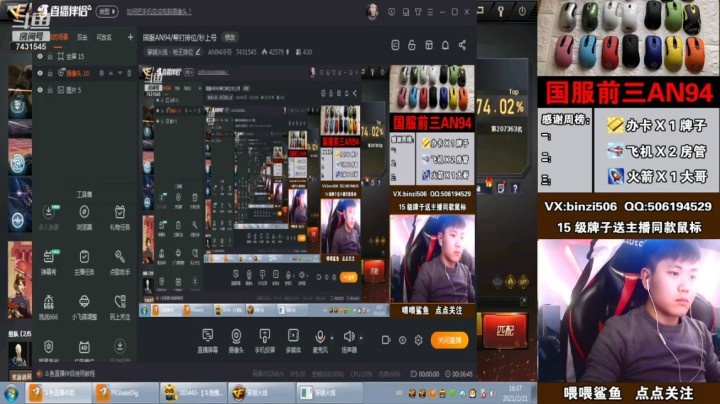Click the question mark icon in game window
The image size is (720, 404).
515,188
